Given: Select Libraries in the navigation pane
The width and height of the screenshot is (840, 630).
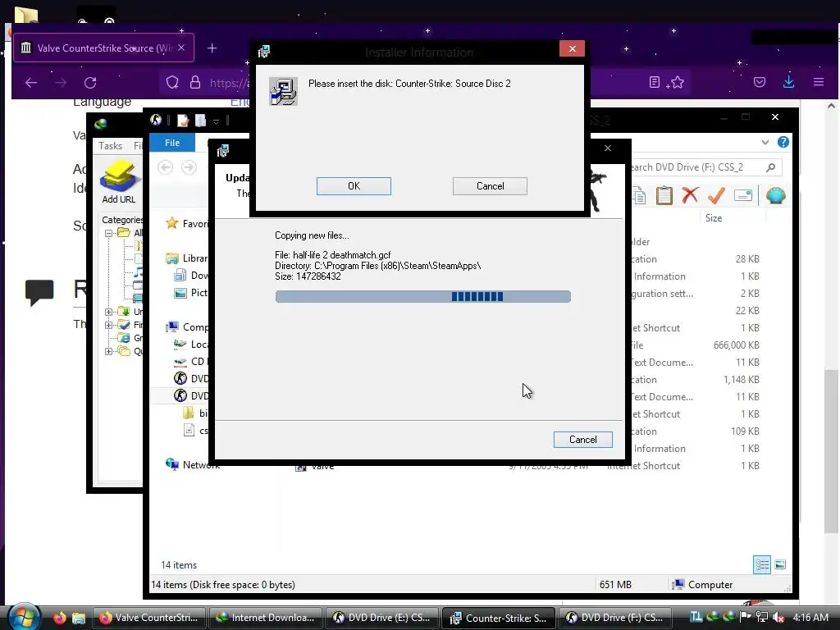Looking at the screenshot, I should point(186,258).
